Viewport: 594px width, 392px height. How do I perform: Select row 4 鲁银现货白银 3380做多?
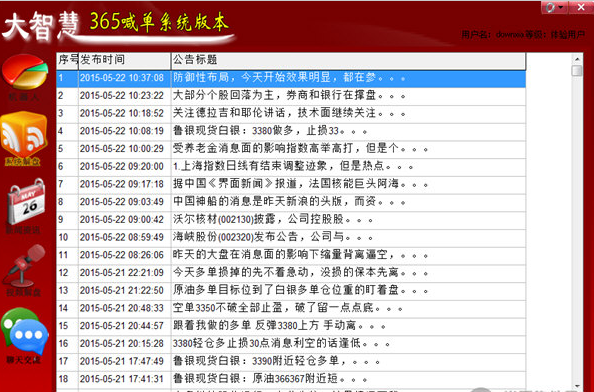[x=291, y=131]
